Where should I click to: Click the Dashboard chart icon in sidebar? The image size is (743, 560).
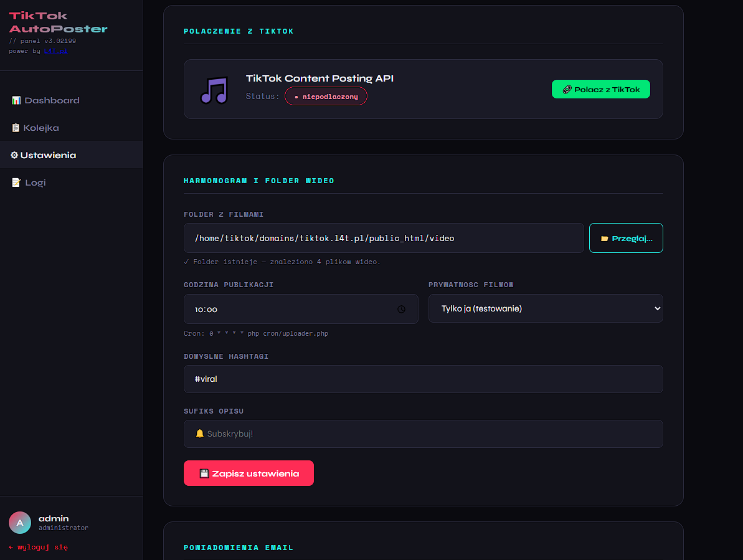[16, 100]
